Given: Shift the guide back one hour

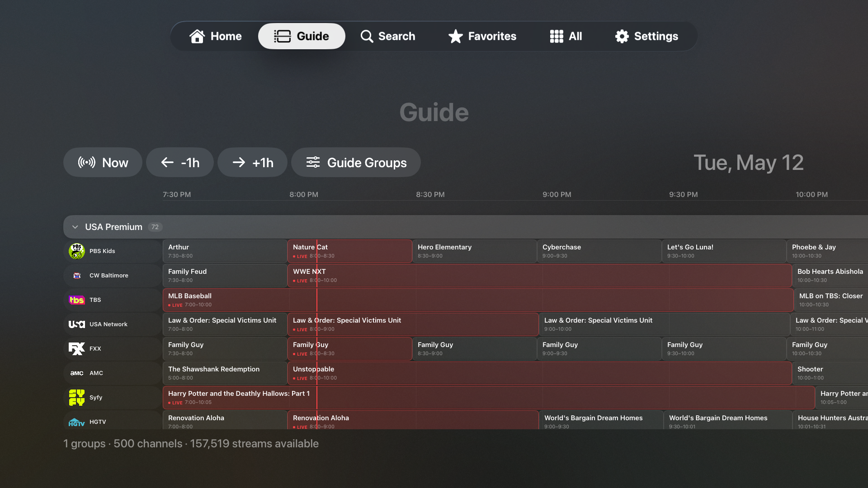Looking at the screenshot, I should [x=180, y=162].
